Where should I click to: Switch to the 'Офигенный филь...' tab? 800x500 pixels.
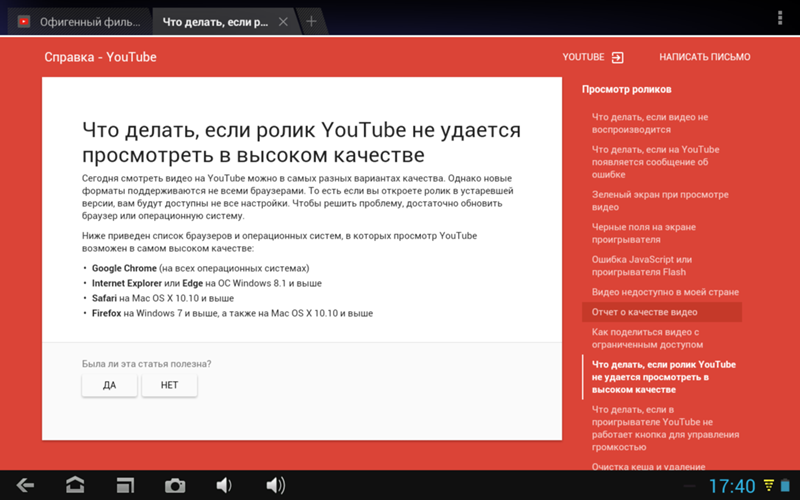(80, 21)
